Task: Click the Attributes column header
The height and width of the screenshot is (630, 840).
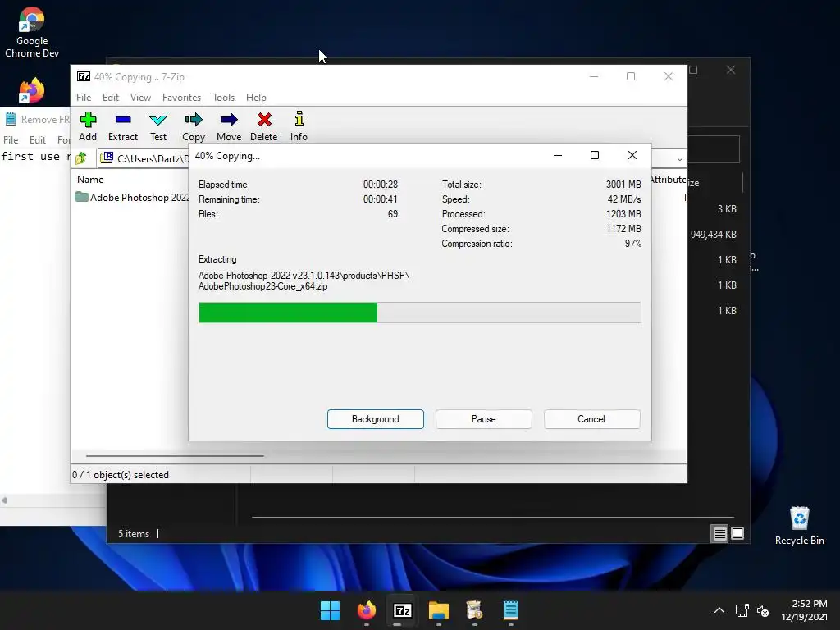Action: point(668,180)
